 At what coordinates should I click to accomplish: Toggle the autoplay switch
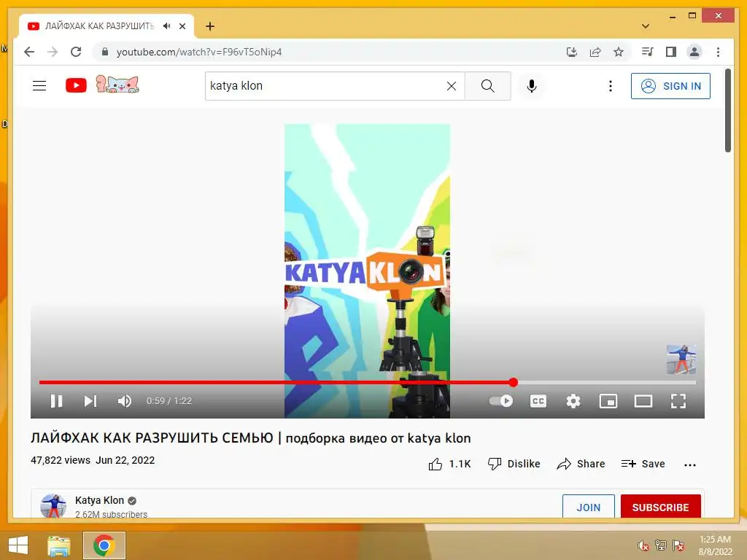(x=501, y=401)
